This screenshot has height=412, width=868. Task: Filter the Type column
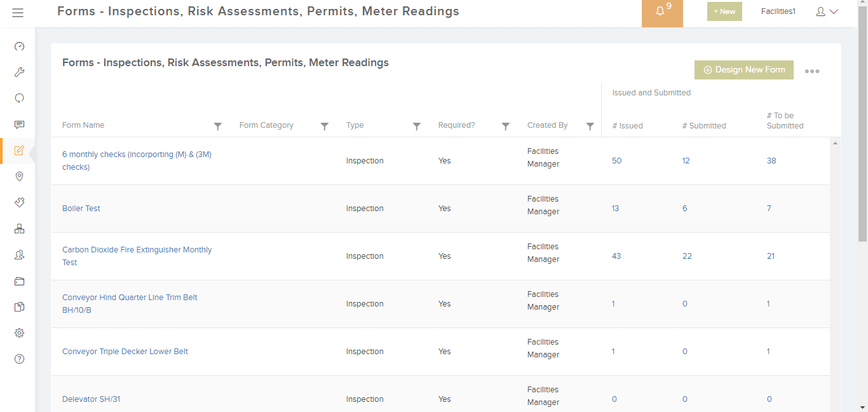pyautogui.click(x=417, y=127)
